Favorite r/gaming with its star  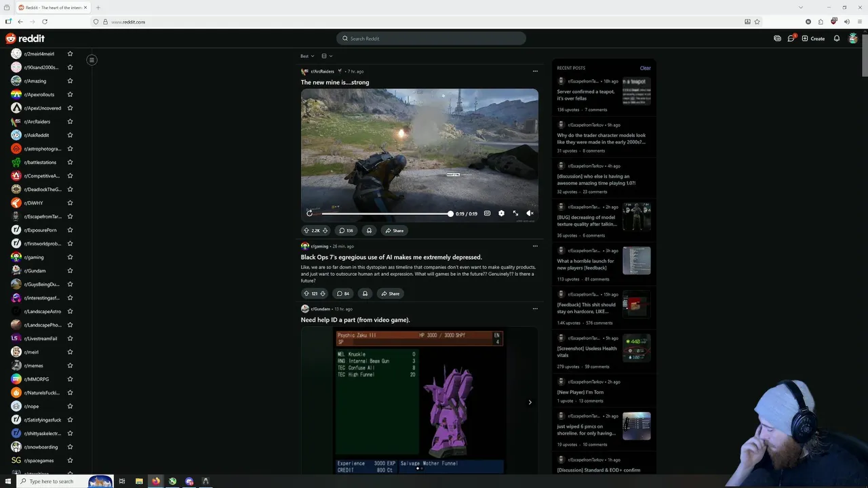tap(70, 257)
